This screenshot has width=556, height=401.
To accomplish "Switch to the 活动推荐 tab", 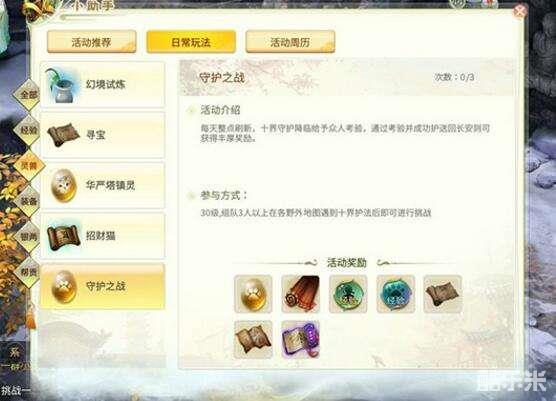I will coord(91,42).
